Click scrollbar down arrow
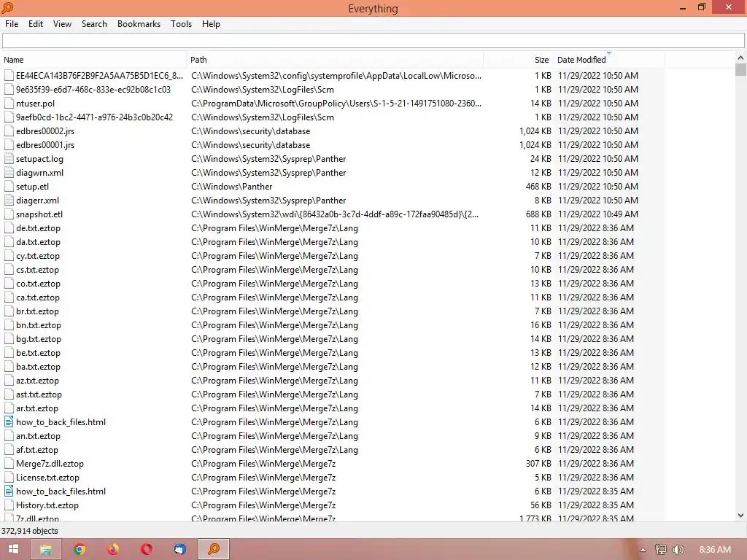The image size is (747, 560). 740,516
